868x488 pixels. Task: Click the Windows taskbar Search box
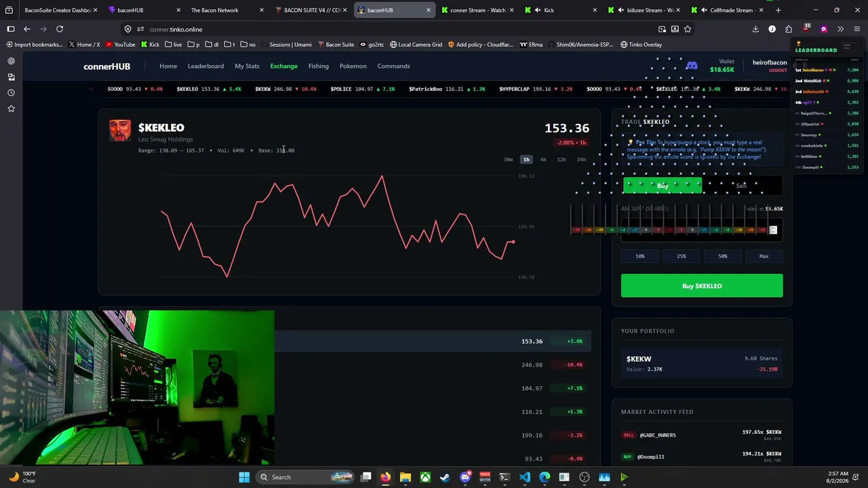pos(305,477)
